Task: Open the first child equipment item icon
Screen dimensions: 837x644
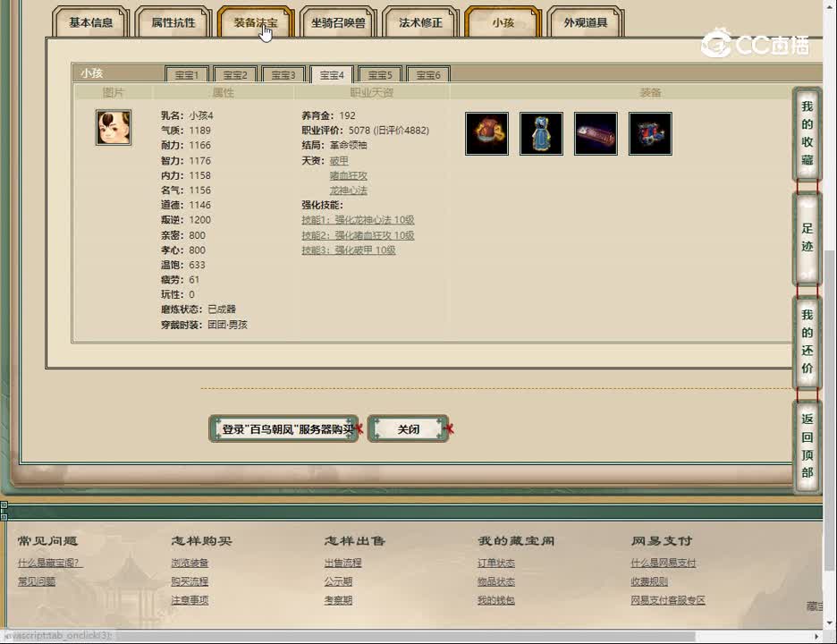Action: point(486,132)
